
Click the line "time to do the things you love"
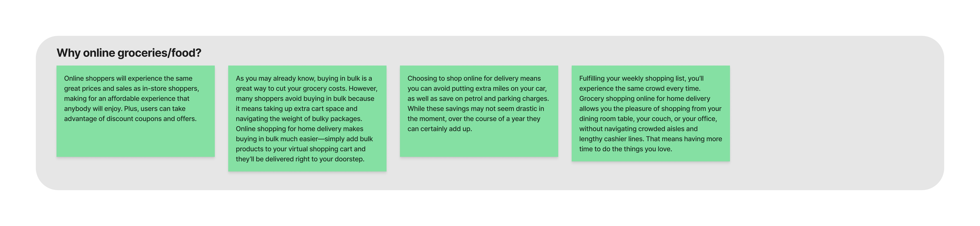(x=625, y=149)
